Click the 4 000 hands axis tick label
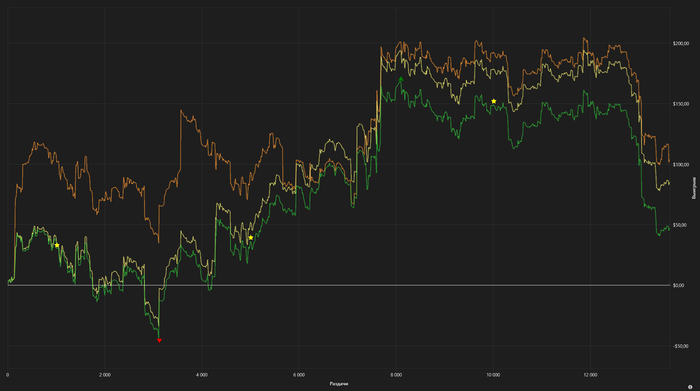Image resolution: width=700 pixels, height=391 pixels. tap(202, 375)
